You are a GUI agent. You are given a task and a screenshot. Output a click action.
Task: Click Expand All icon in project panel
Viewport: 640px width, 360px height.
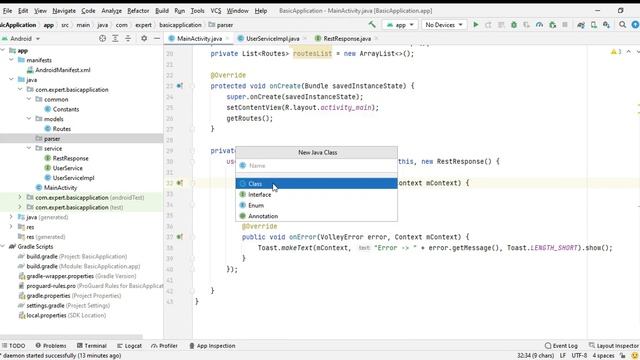tap(115, 38)
